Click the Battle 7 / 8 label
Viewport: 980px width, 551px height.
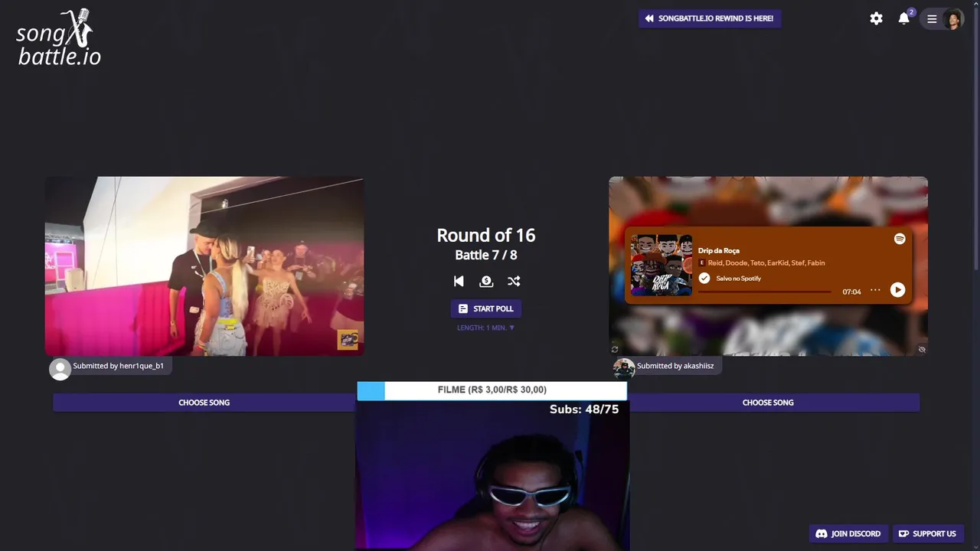coord(486,255)
